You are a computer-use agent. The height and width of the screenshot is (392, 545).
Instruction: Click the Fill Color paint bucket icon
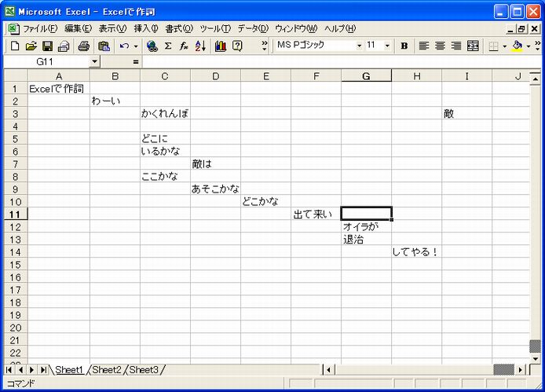click(x=518, y=46)
